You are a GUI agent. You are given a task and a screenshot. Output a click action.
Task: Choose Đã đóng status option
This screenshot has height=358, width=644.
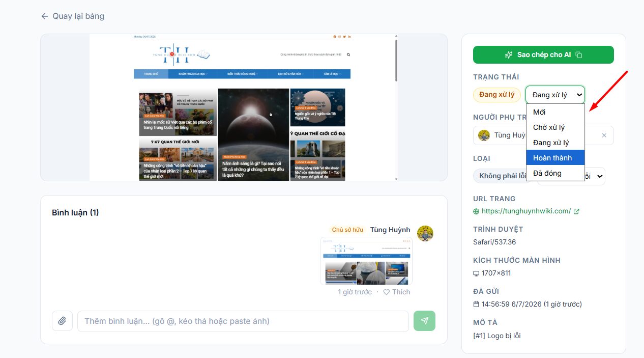point(555,173)
